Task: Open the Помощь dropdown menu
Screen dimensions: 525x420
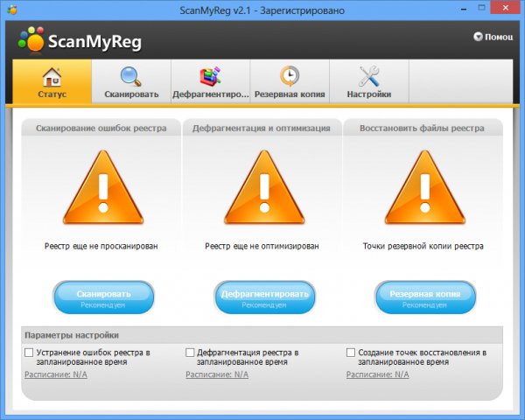Action: pos(493,37)
